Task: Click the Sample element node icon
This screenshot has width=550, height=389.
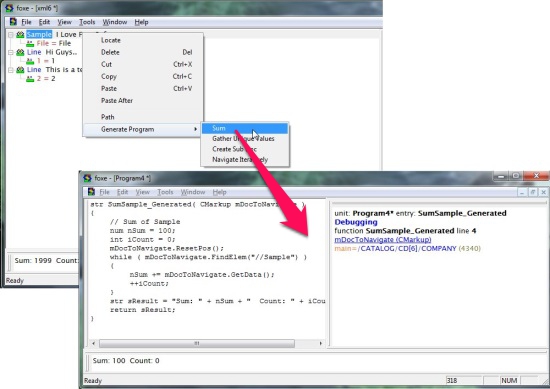Action: [x=20, y=34]
